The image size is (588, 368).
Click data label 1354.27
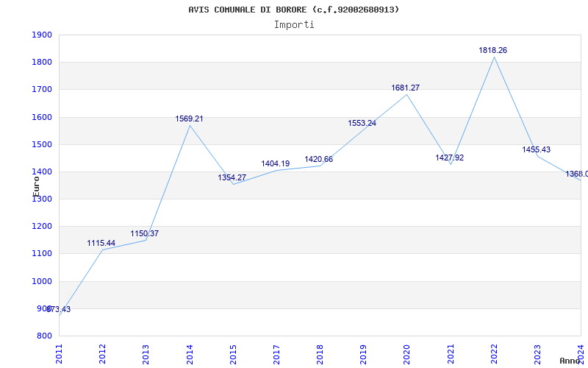(232, 177)
